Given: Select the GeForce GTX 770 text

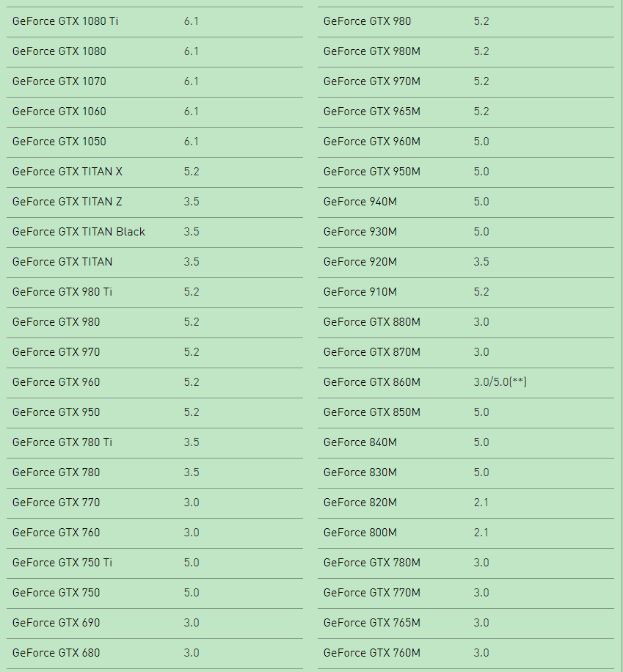Looking at the screenshot, I should 57,503.
